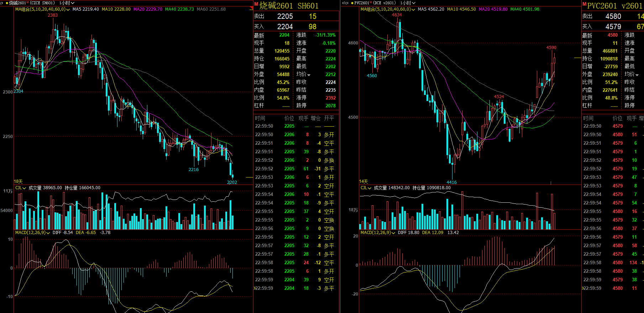Click the 2383 high price label on 烧碱 chart

coord(53,15)
